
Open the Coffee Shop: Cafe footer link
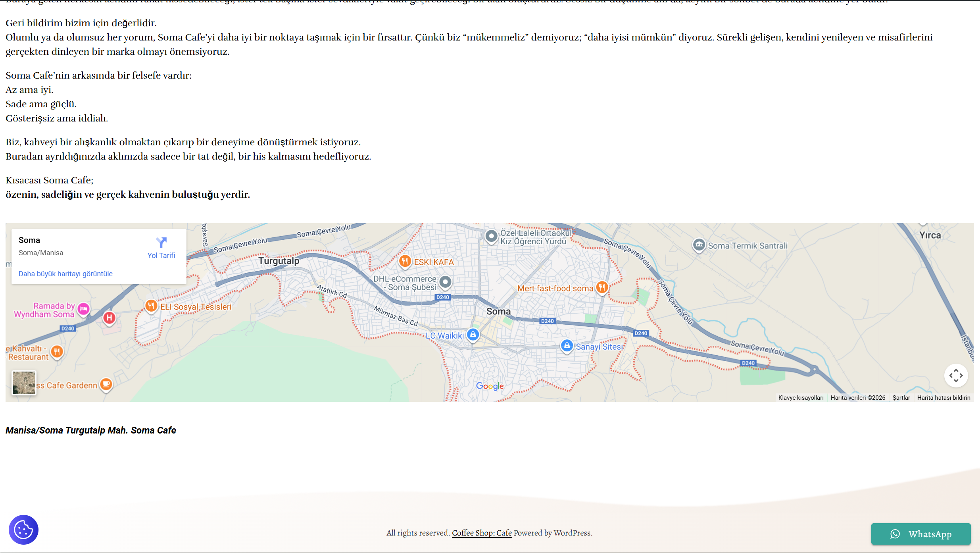[482, 533]
